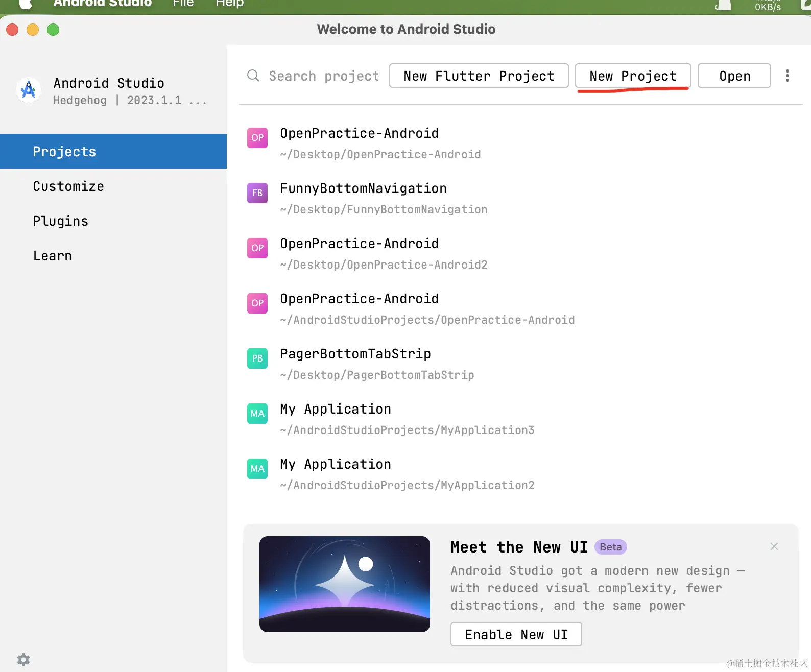Open My Application at MyApplication3
The width and height of the screenshot is (811, 672).
click(521, 419)
